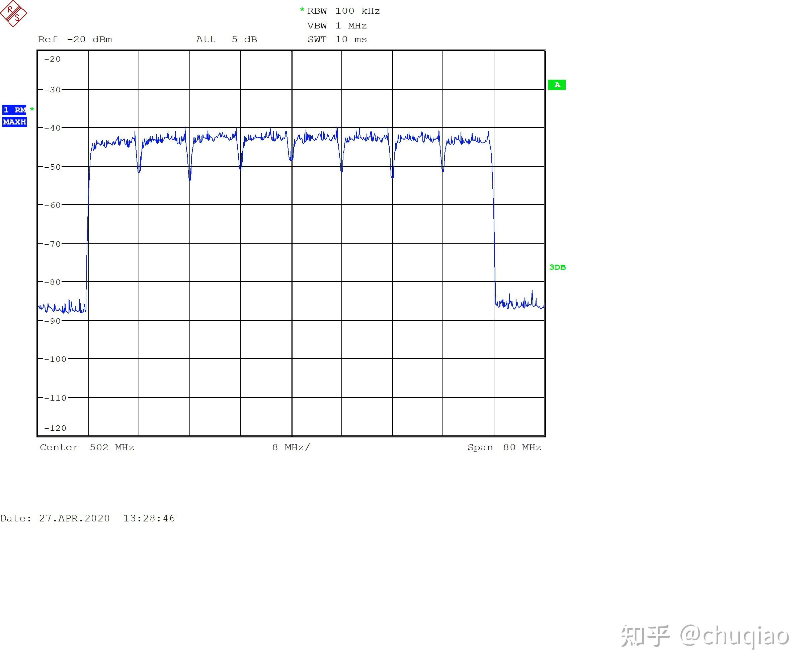Click the 1 RM trace label
The height and width of the screenshot is (672, 810).
click(14, 110)
